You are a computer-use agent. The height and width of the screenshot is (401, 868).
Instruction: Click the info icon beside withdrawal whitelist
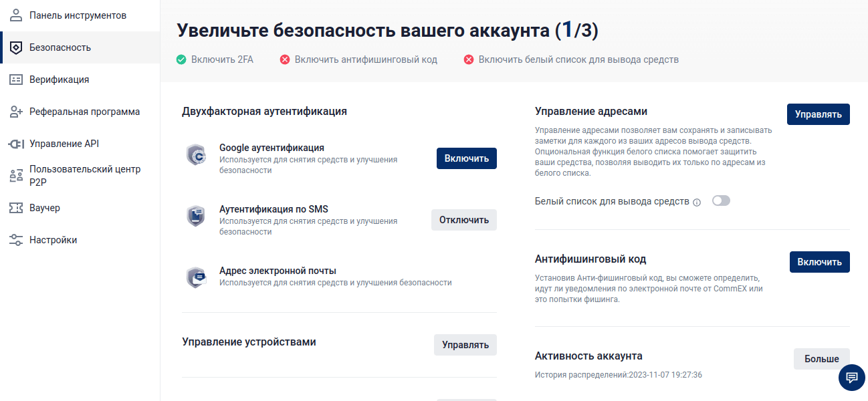[697, 202]
